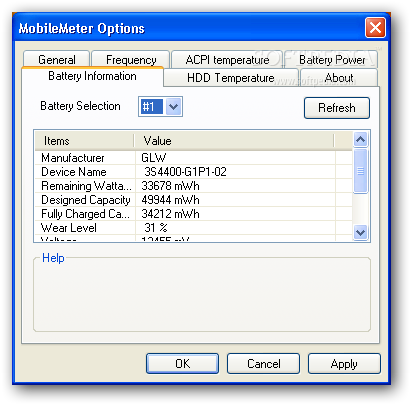Image resolution: width=411 pixels, height=405 pixels.
Task: Open the ACPI temperature tab
Action: [x=227, y=60]
